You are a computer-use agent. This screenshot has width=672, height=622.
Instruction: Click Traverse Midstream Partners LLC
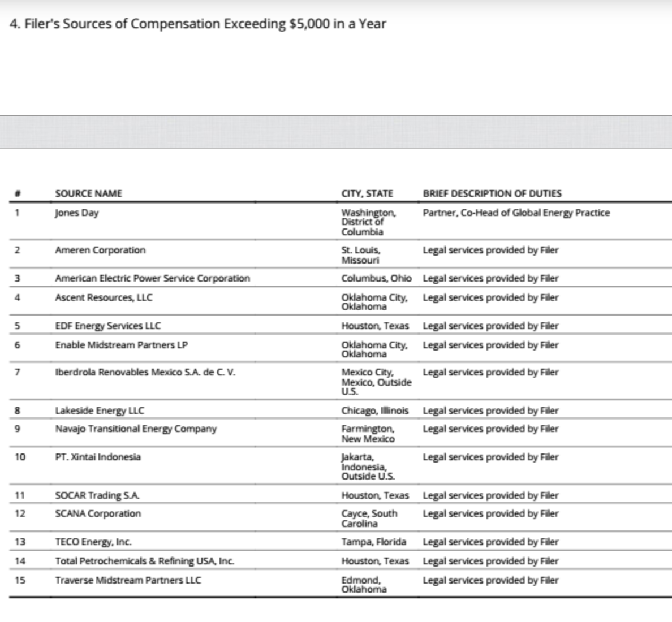tap(128, 581)
